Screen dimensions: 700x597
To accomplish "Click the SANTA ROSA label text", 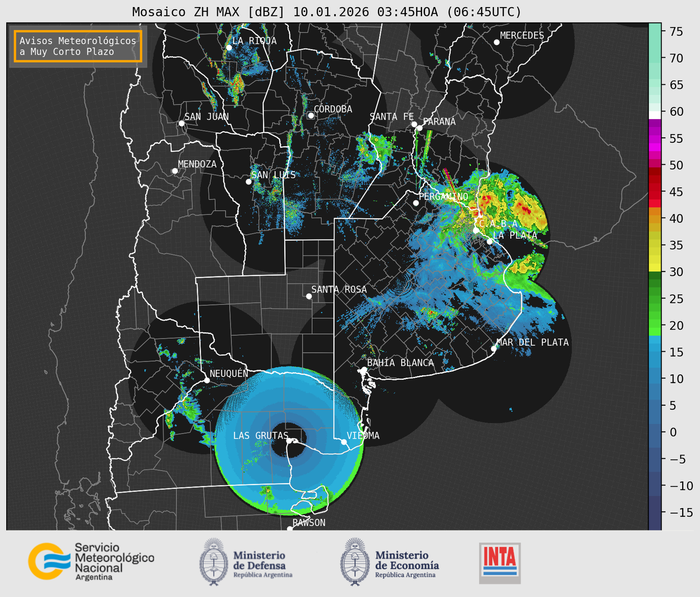I will click(x=339, y=289).
